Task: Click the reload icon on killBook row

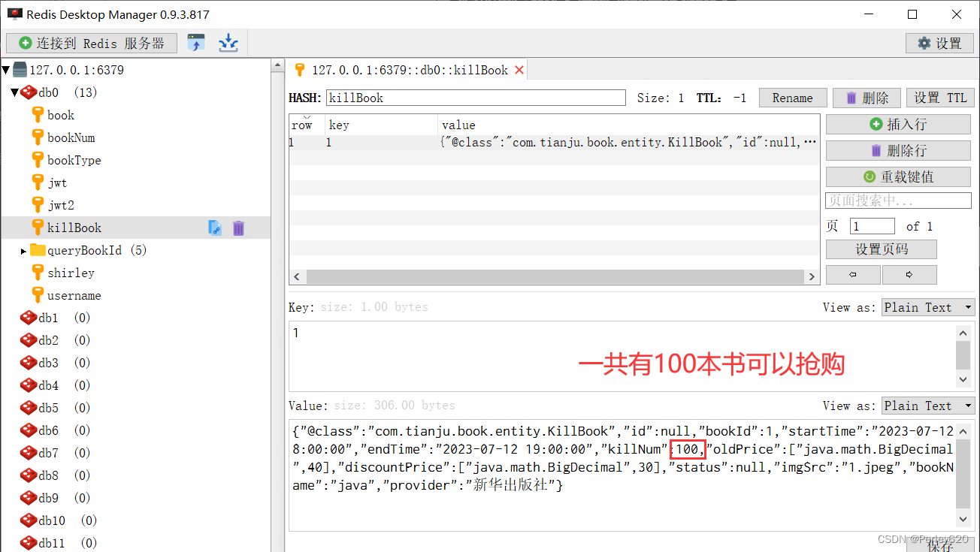Action: coord(215,228)
